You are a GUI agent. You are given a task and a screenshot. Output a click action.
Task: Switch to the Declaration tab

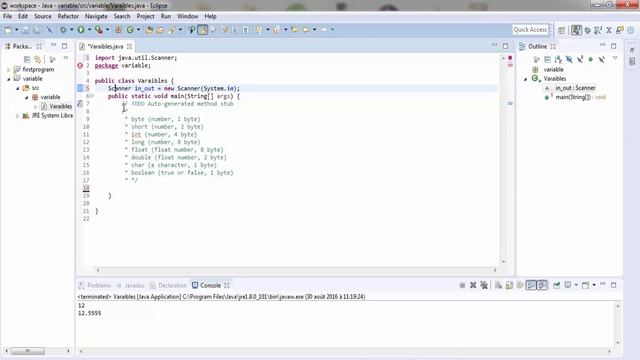(x=168, y=285)
